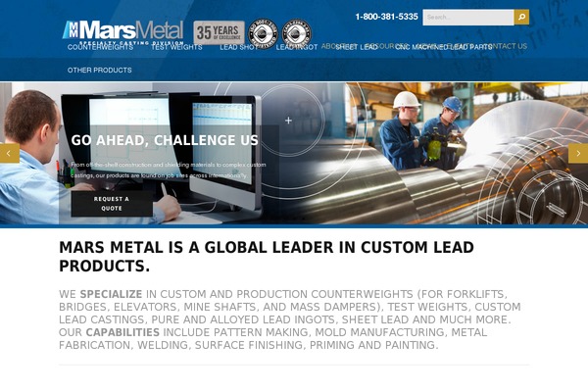Image resolution: width=588 pixels, height=392 pixels.
Task: Open the Counterweights menu
Action: pyautogui.click(x=100, y=47)
